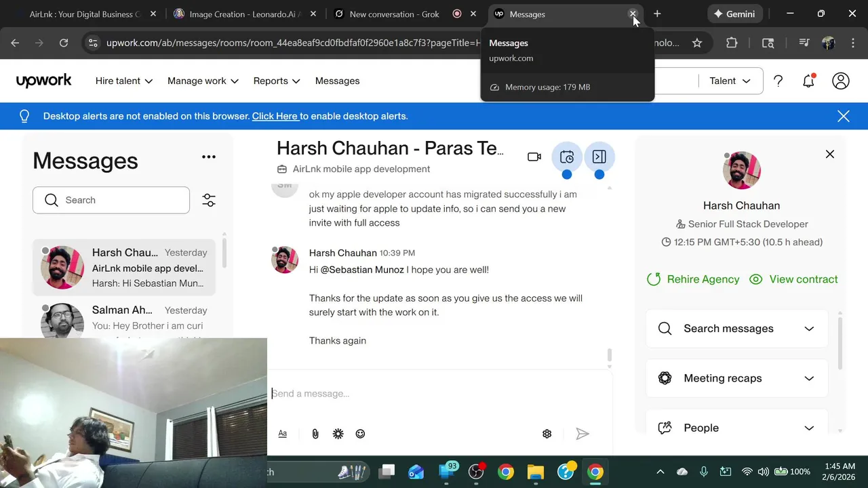Image resolution: width=868 pixels, height=488 pixels.
Task: Start a video call with Harsh Chauhan
Action: click(x=534, y=157)
